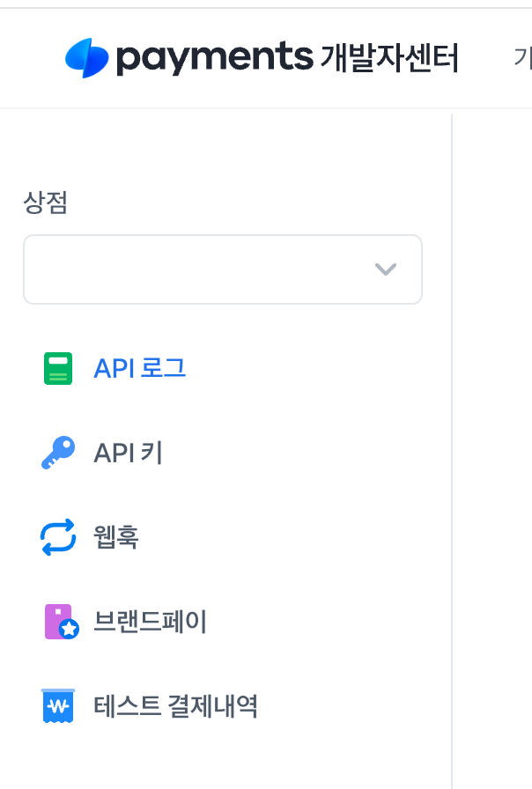
Task: Click the 상점 label above the selector
Action: [45, 203]
